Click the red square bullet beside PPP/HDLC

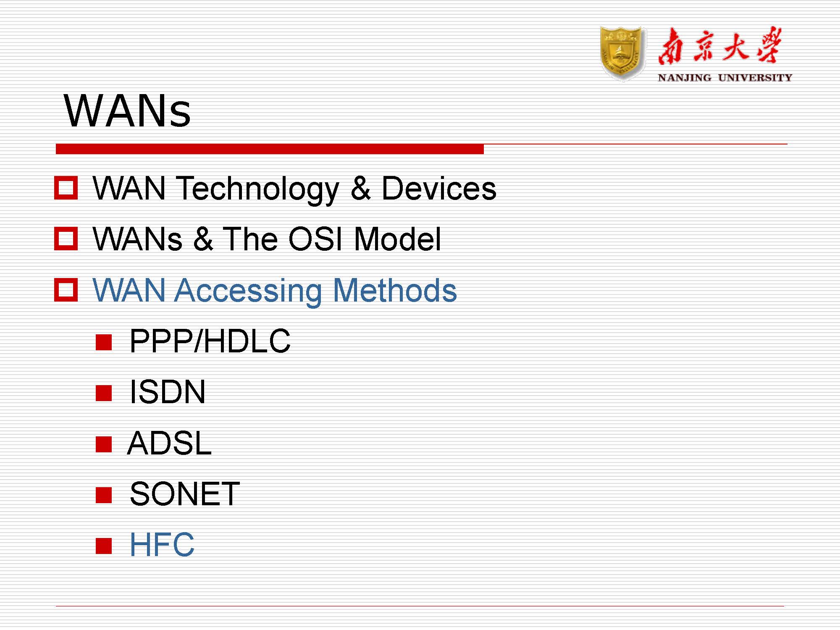tap(104, 342)
